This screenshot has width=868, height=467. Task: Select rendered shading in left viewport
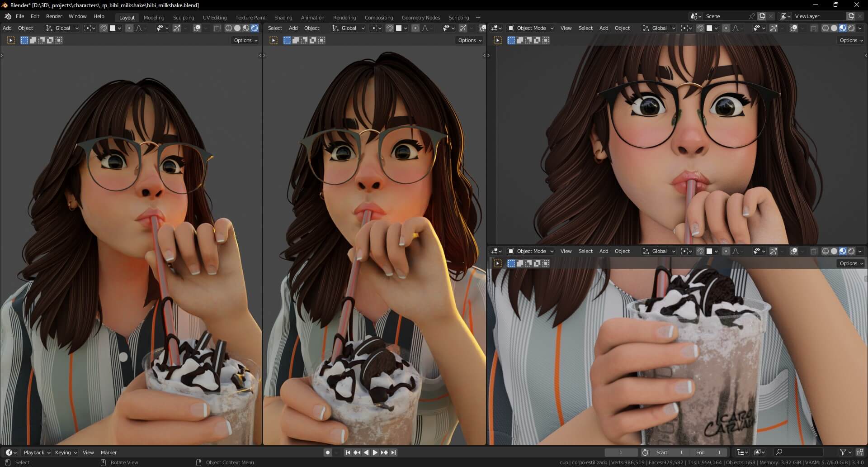(x=255, y=28)
